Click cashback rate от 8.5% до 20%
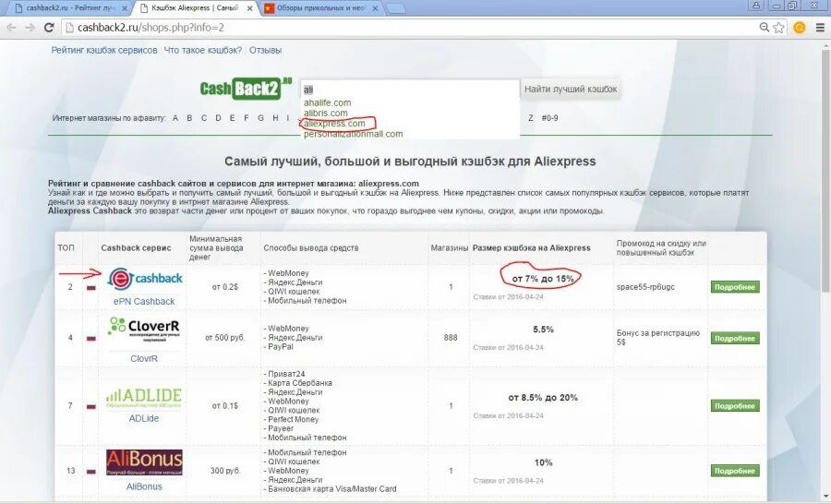 point(543,398)
